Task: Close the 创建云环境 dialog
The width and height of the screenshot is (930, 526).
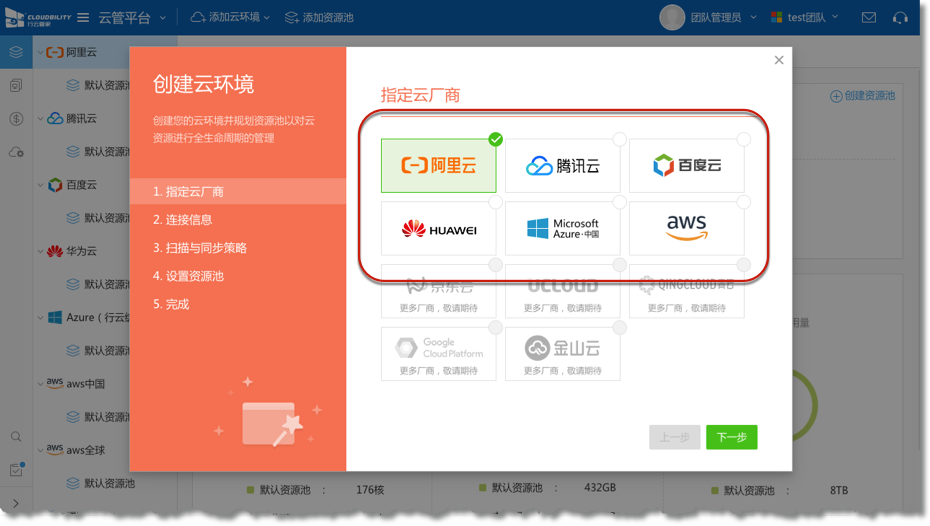Action: (x=779, y=60)
